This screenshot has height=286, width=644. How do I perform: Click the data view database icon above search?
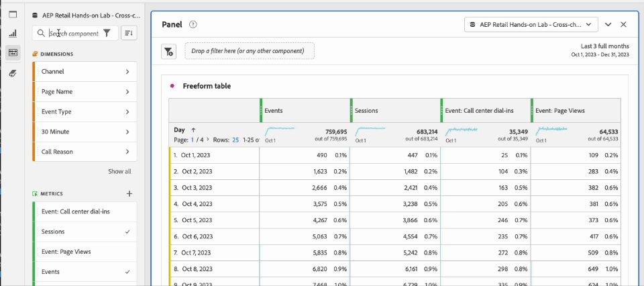[x=35, y=15]
